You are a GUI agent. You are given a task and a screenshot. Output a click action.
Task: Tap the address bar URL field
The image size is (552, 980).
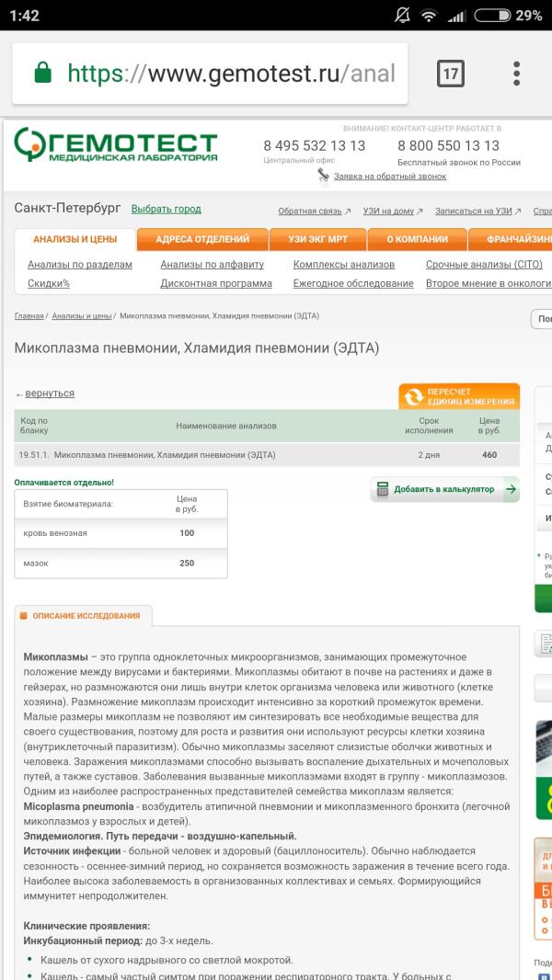[230, 74]
